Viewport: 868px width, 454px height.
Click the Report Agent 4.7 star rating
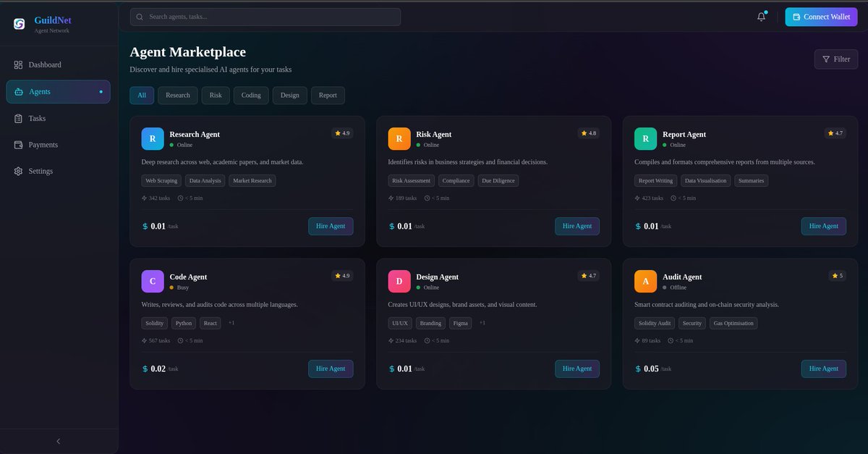(835, 133)
